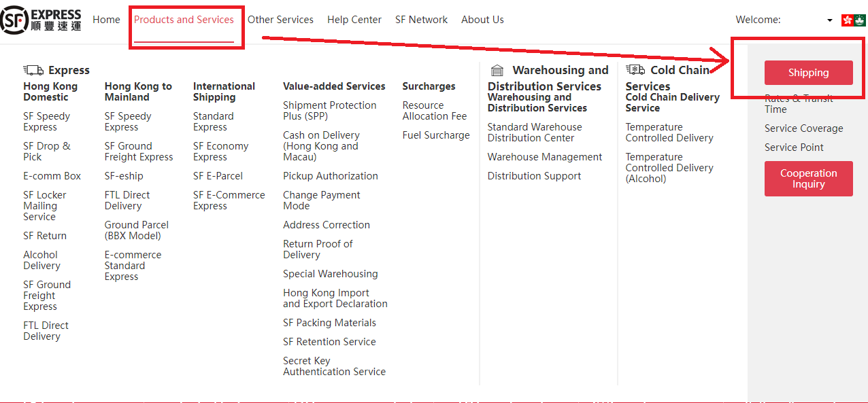
Task: Click the Cold Chain Delivery Service heading
Action: click(672, 103)
